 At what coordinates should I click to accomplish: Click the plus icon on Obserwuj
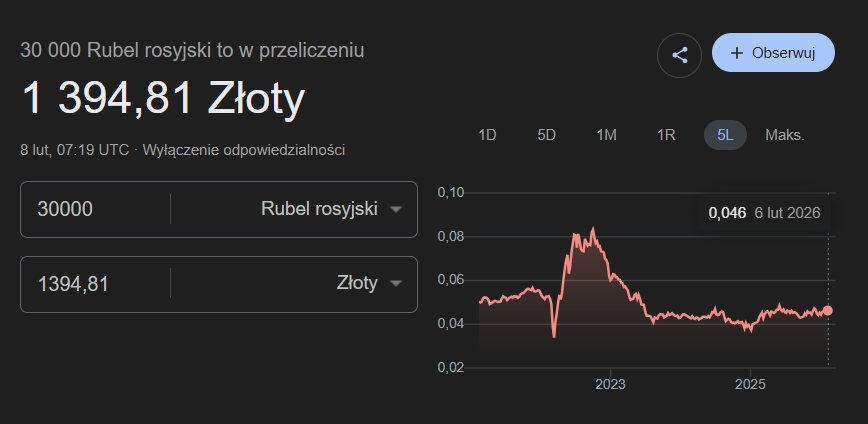737,53
